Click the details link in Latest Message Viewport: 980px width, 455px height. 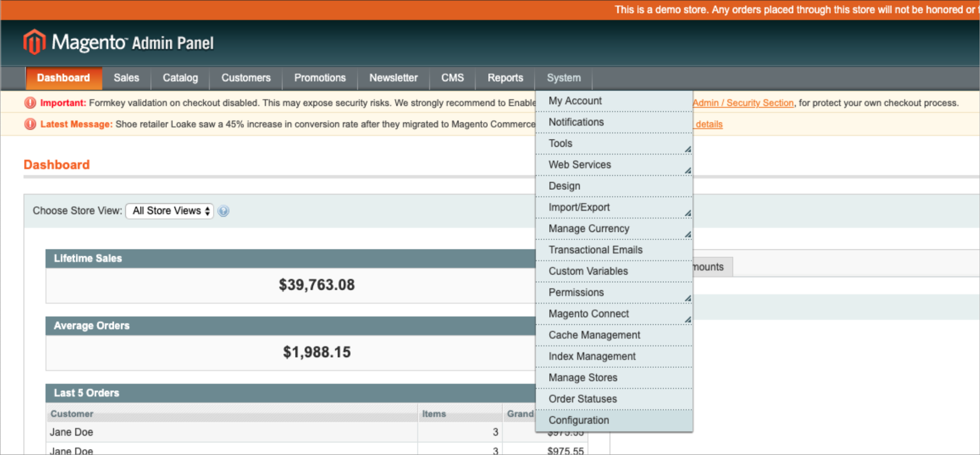pyautogui.click(x=709, y=124)
